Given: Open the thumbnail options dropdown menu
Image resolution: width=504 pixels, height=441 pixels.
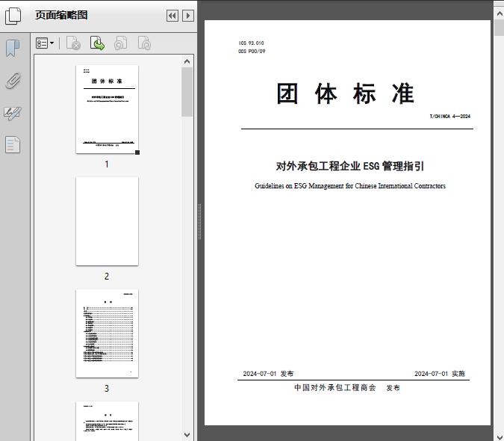Looking at the screenshot, I should pos(45,43).
